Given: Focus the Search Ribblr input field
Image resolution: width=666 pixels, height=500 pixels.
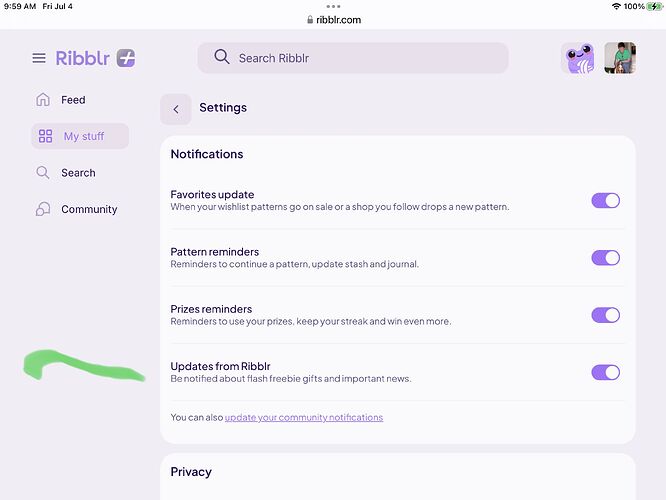Looking at the screenshot, I should pyautogui.click(x=353, y=58).
